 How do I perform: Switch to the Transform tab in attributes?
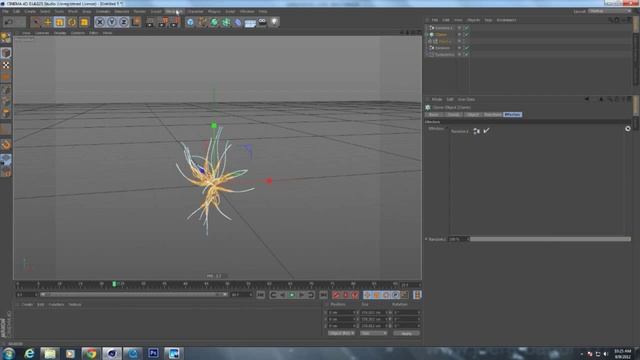[x=493, y=115]
